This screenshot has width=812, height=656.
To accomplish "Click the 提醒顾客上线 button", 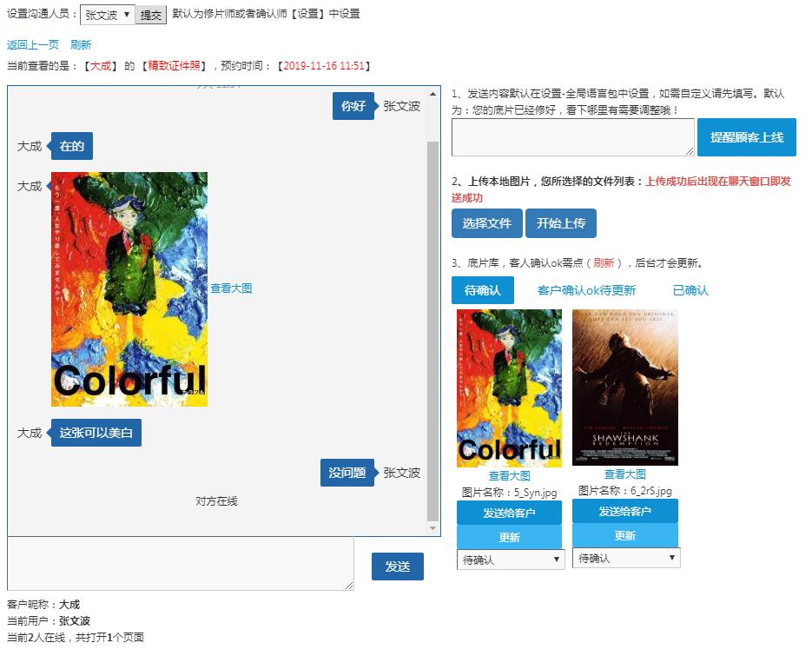I will pos(747,137).
